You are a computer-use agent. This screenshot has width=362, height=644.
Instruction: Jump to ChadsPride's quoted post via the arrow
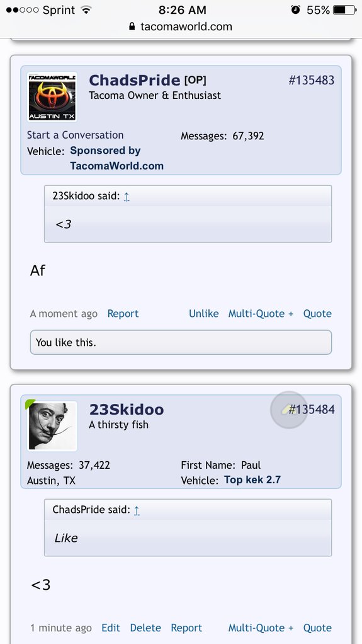137,510
